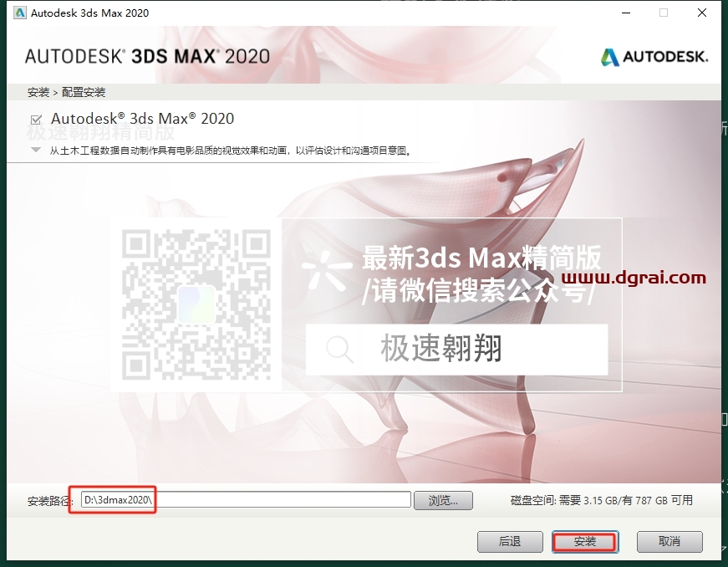
Task: Uncheck the Autodesk 3ds Max 2020 checkbox
Action: click(36, 120)
